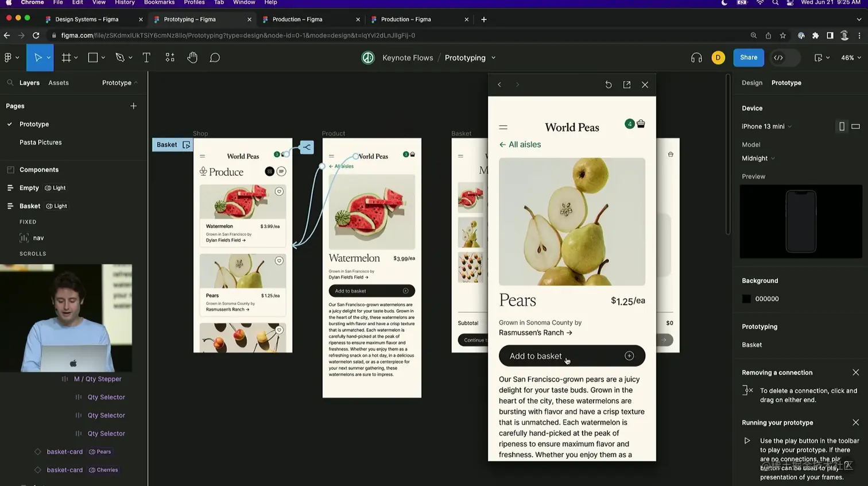Select the Add comment tool
This screenshot has width=868, height=486.
tap(215, 57)
